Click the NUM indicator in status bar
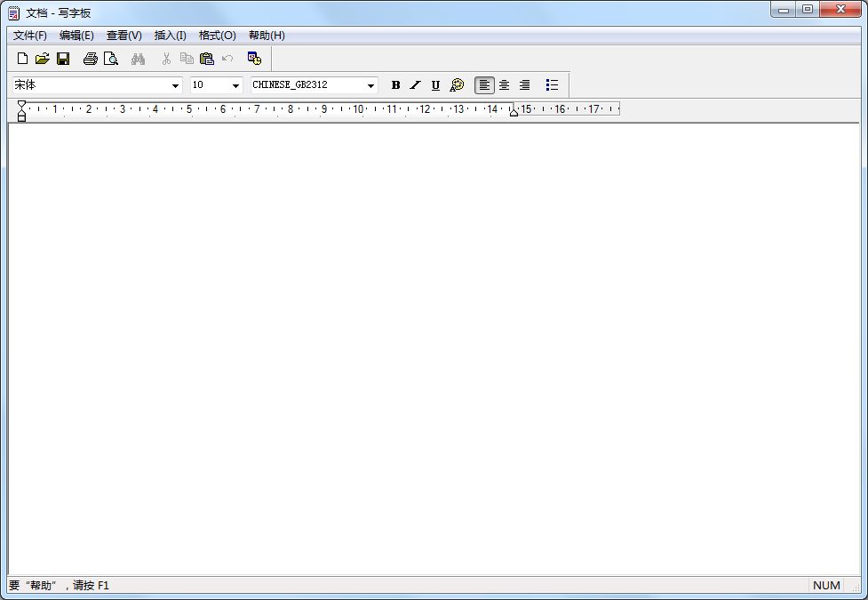This screenshot has height=600, width=868. 826,585
